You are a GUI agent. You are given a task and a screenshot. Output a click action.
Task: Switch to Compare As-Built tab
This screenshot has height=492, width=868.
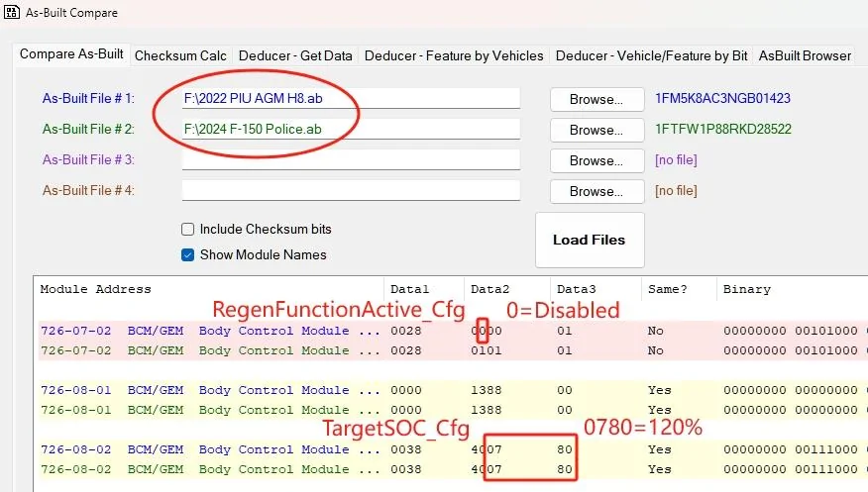(71, 54)
